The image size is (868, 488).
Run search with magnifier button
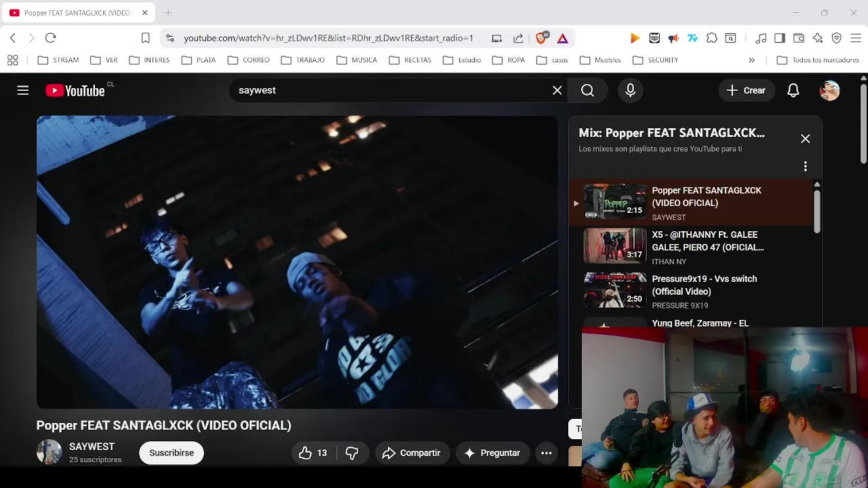coord(587,90)
